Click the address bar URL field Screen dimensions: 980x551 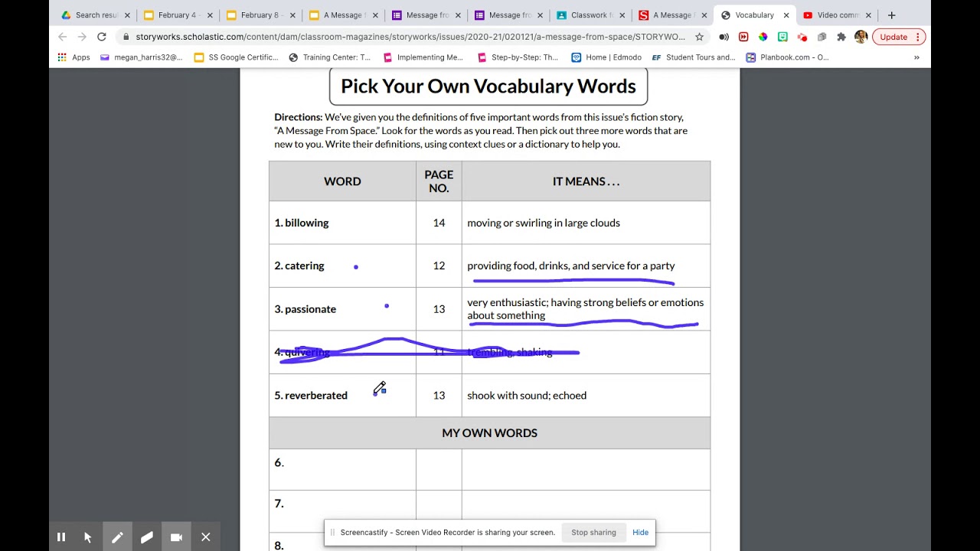(x=410, y=37)
